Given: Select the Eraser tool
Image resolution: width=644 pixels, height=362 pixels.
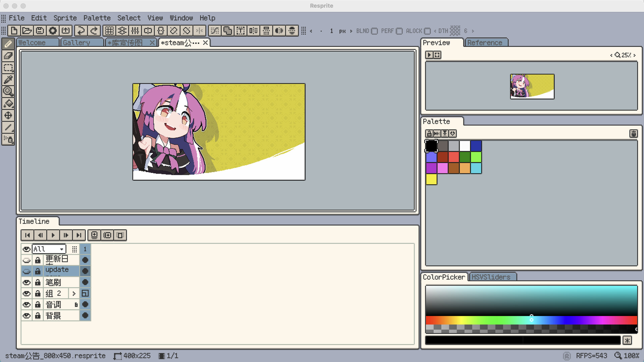Looking at the screenshot, I should click(8, 56).
